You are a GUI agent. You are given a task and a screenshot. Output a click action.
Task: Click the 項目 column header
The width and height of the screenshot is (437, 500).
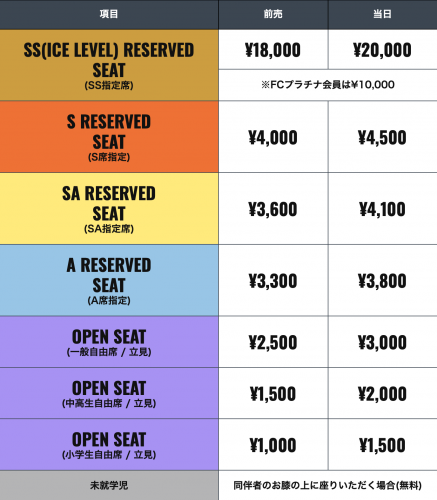tap(109, 14)
